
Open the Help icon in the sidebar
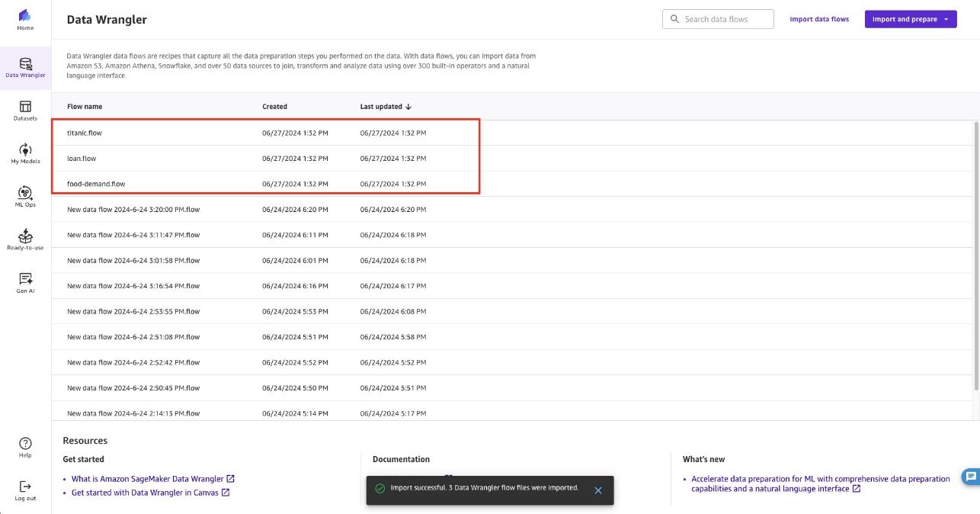pyautogui.click(x=25, y=447)
